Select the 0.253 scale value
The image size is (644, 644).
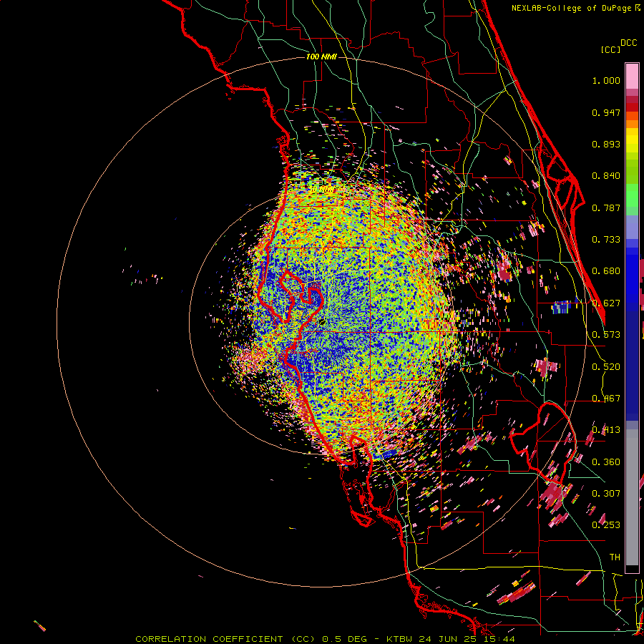click(606, 525)
